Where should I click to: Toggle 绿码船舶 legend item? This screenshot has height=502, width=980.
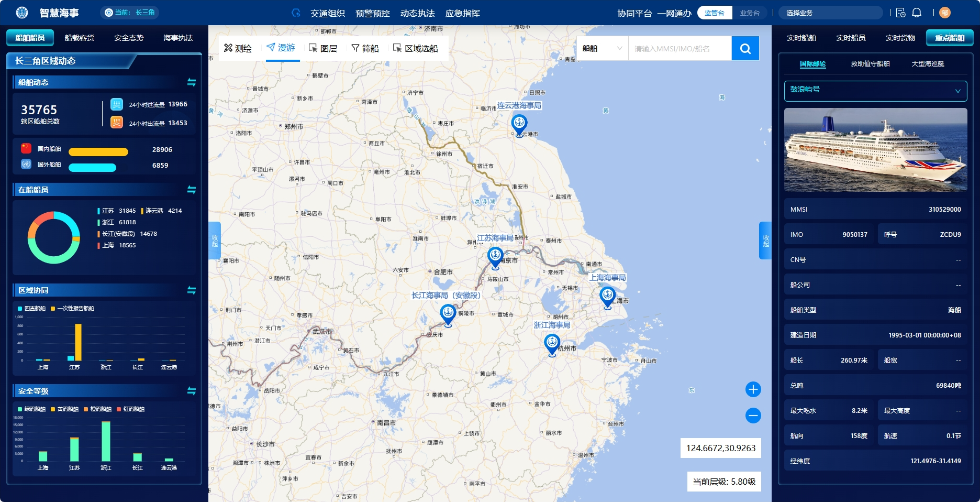tap(31, 409)
